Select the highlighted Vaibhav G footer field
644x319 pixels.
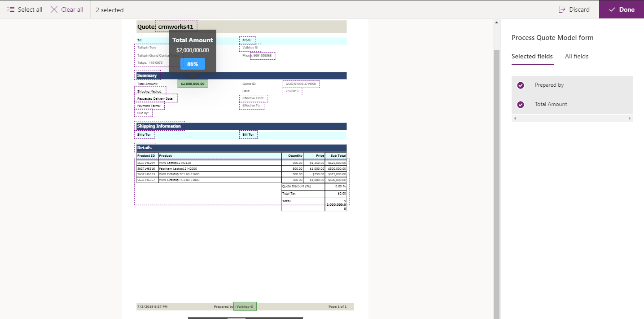(245, 307)
